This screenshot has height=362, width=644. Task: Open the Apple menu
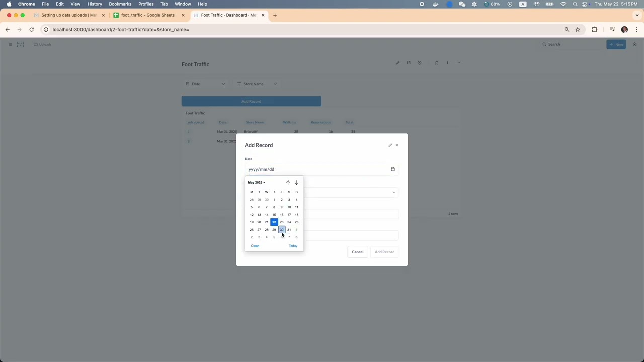point(9,4)
